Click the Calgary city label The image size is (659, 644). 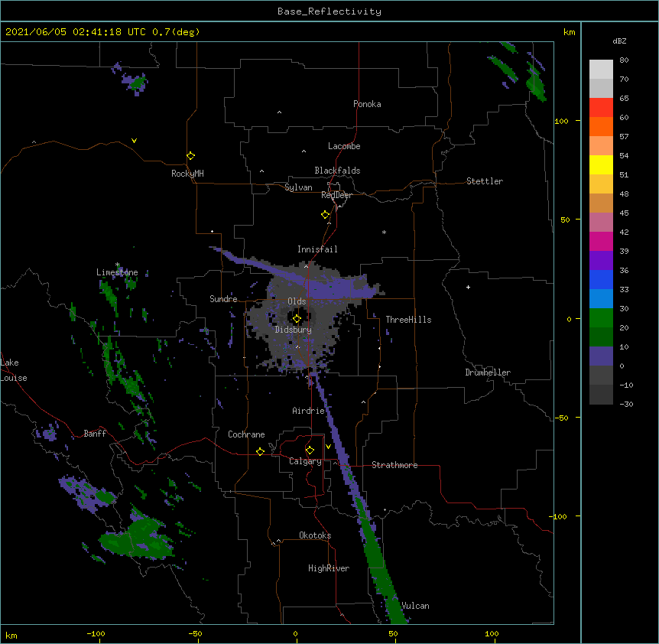click(305, 461)
